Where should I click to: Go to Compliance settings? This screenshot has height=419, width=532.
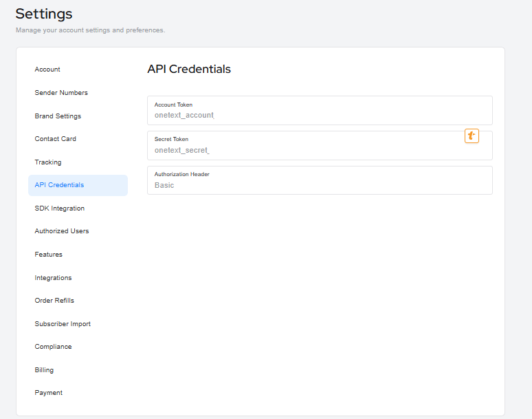click(x=53, y=347)
